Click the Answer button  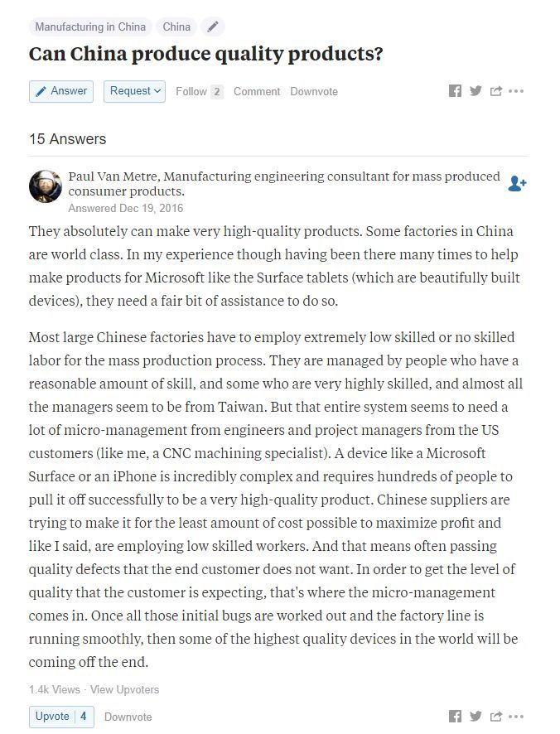[x=61, y=91]
